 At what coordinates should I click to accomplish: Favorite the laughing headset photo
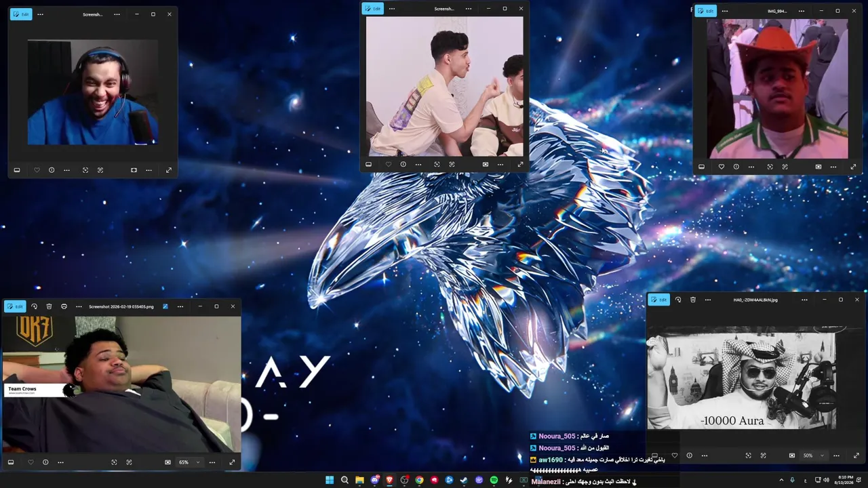[37, 170]
